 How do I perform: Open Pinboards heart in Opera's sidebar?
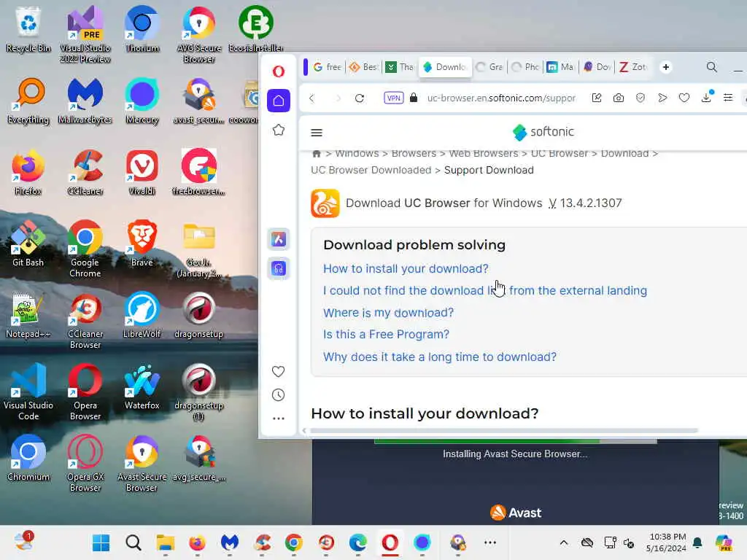[x=278, y=371]
